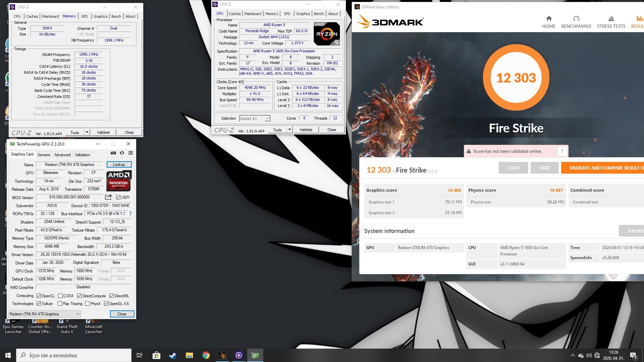Switch to Sensors tab in GPU-Z
This screenshot has height=362, width=644.
click(x=44, y=155)
